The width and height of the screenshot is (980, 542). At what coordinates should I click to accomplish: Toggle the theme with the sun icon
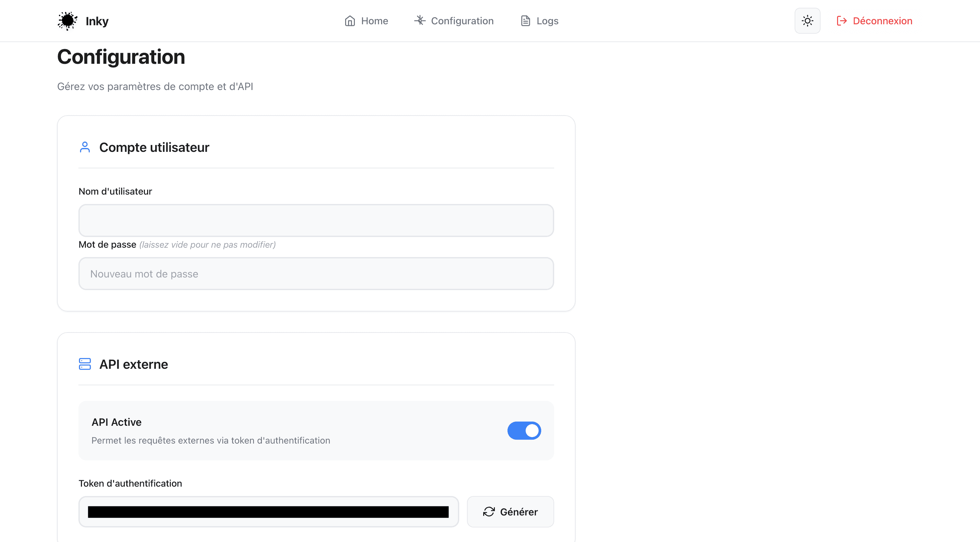click(x=807, y=20)
